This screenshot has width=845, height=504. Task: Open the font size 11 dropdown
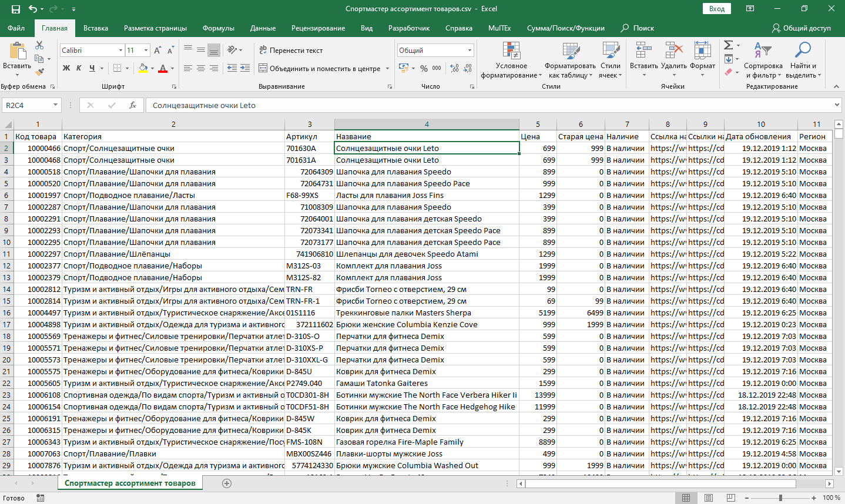[146, 51]
